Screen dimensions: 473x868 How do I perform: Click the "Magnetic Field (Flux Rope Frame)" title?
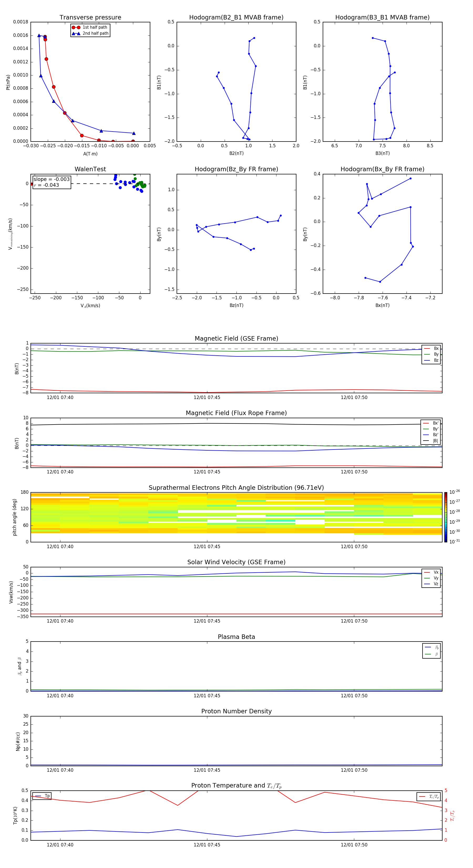click(x=236, y=413)
